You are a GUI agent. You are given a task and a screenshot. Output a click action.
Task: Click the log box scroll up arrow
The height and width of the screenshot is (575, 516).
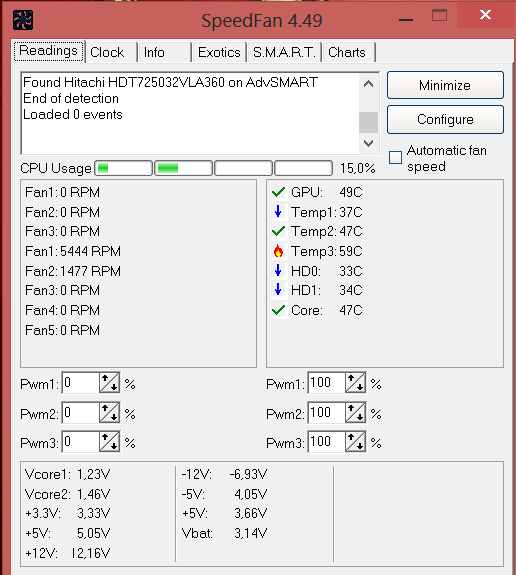pos(368,84)
